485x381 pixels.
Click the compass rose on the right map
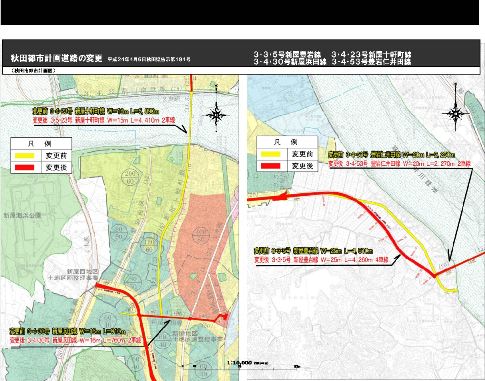coord(455,114)
